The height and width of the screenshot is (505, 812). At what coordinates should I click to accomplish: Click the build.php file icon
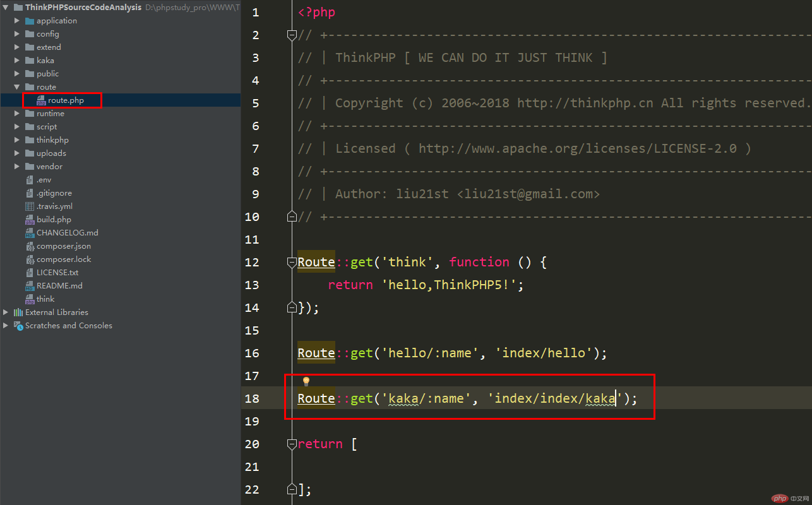[x=30, y=220]
